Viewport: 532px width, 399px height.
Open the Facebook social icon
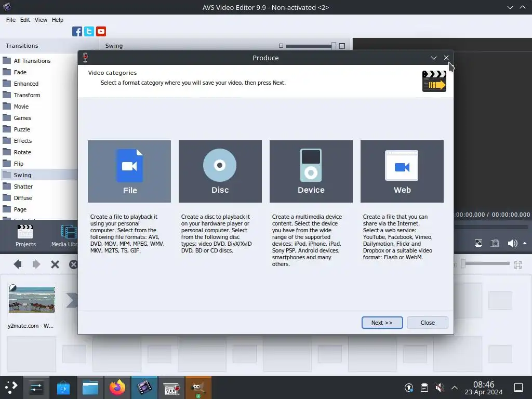click(77, 32)
